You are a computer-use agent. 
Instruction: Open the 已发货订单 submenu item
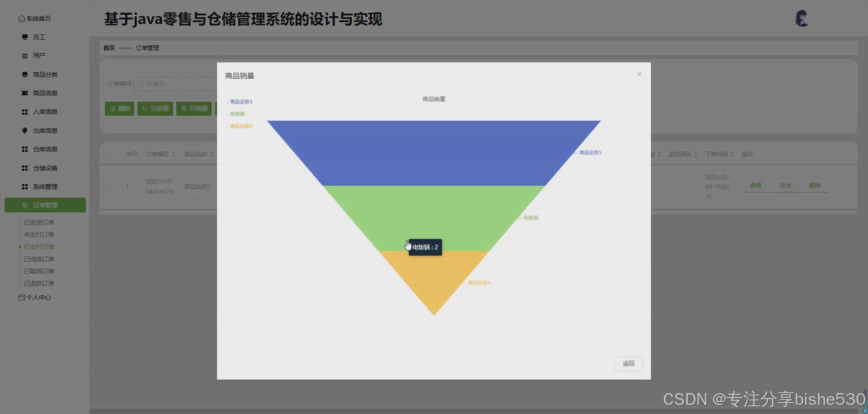click(x=38, y=222)
